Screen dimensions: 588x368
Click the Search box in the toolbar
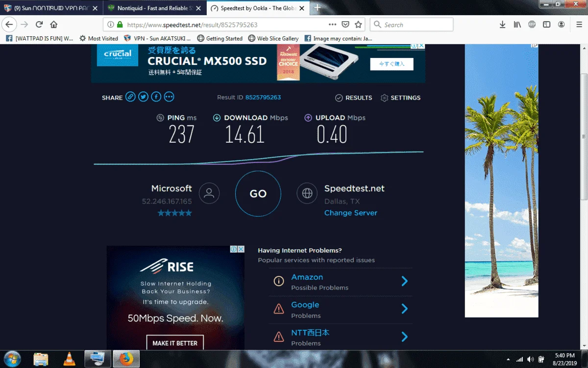(412, 25)
